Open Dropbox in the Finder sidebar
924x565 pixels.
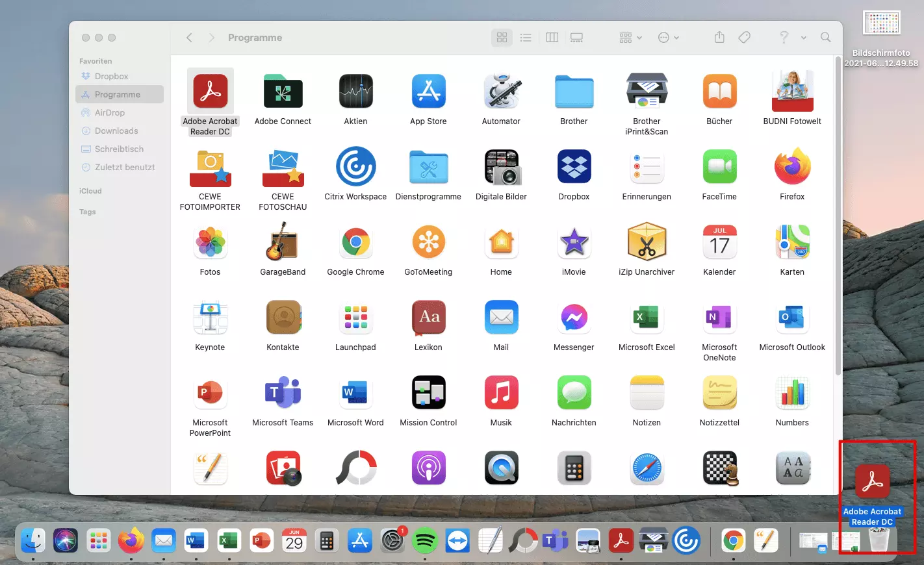click(120, 76)
